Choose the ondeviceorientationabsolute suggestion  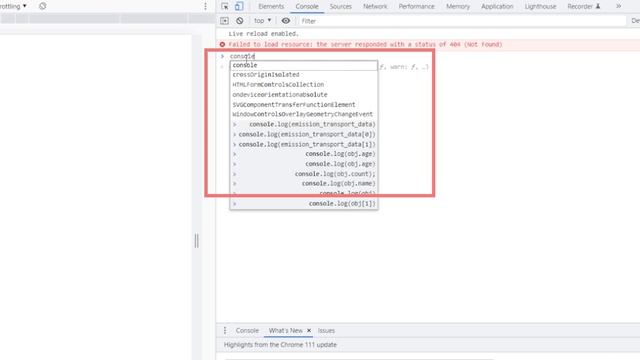(x=304, y=95)
